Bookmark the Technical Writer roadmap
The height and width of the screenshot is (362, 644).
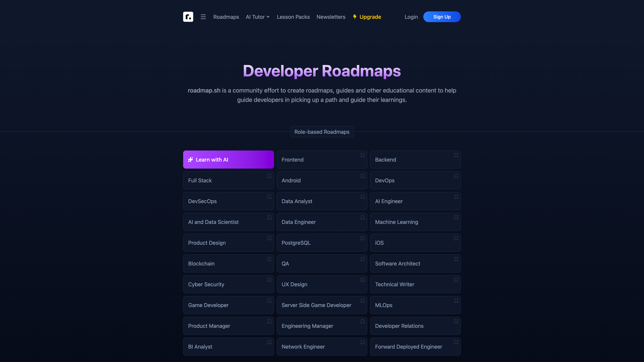pyautogui.click(x=456, y=280)
